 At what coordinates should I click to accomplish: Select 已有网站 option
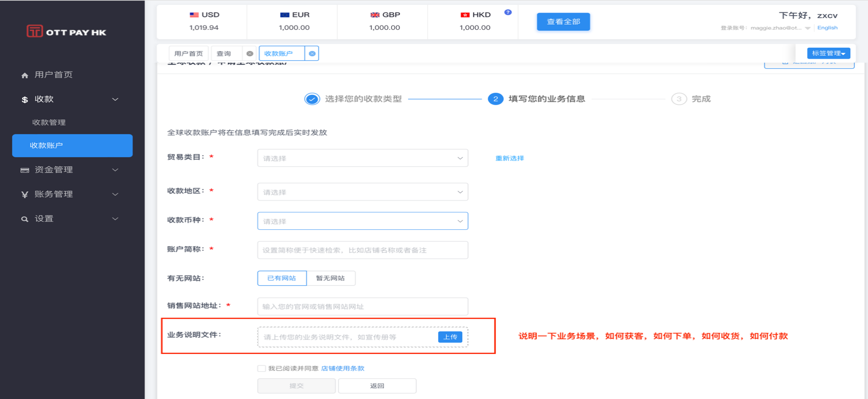click(282, 278)
